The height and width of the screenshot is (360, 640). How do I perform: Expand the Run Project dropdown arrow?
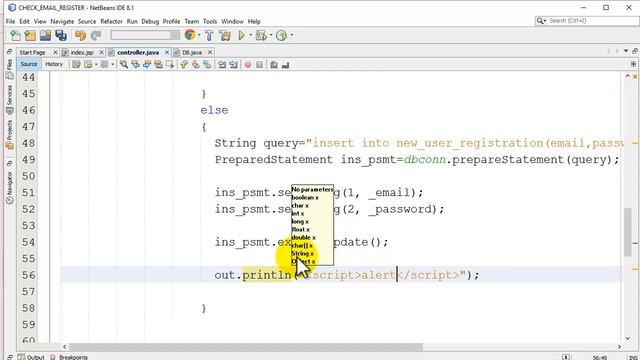click(250, 36)
